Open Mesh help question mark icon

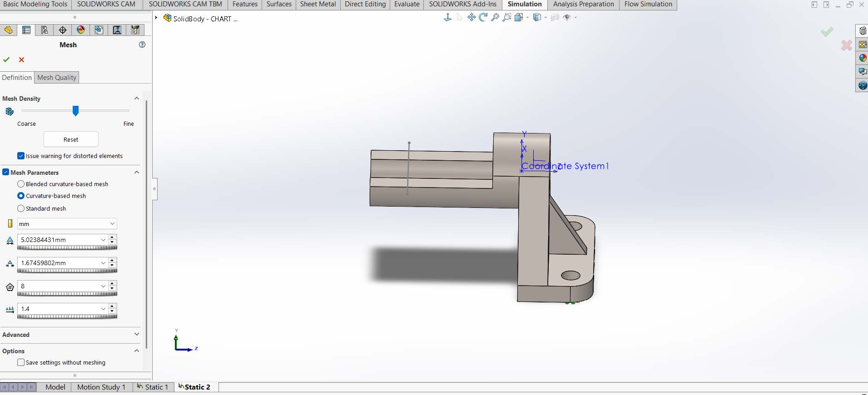(x=142, y=44)
